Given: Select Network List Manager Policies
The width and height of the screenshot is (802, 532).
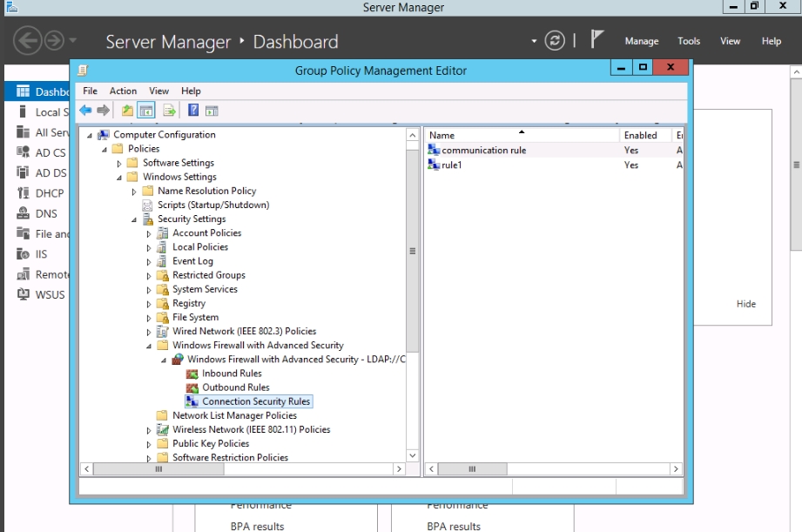Looking at the screenshot, I should (x=234, y=415).
